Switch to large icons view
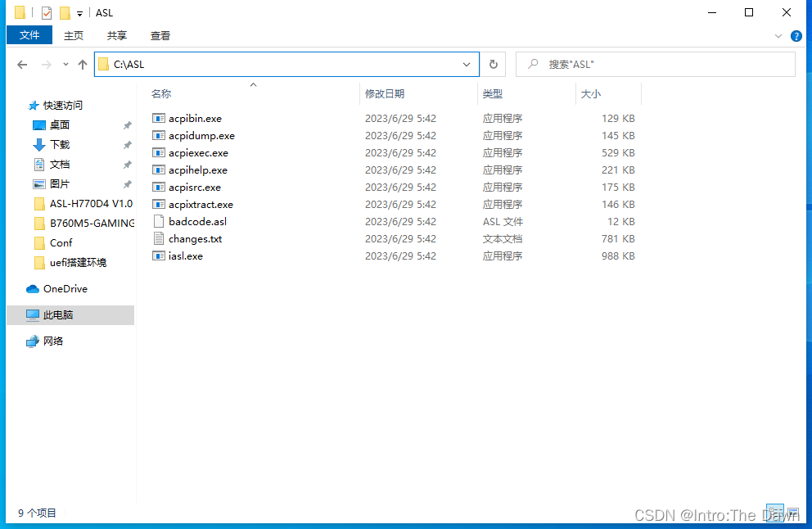The height and width of the screenshot is (529, 812). (x=792, y=512)
